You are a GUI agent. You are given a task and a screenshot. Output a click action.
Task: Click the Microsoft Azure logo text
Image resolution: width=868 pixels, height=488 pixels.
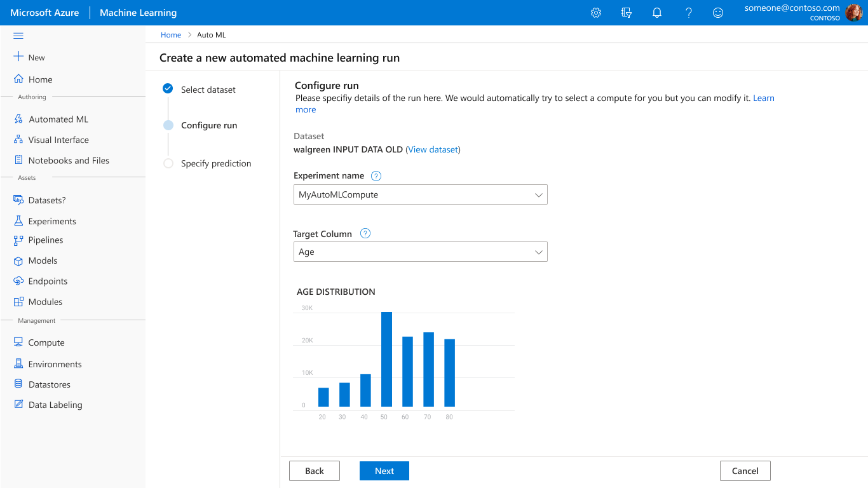pyautogui.click(x=44, y=13)
